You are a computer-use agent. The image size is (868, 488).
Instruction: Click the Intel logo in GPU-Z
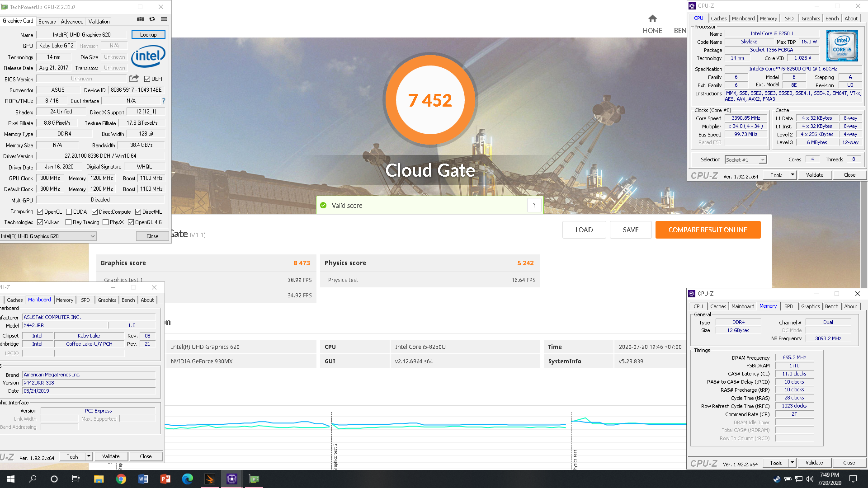point(148,56)
